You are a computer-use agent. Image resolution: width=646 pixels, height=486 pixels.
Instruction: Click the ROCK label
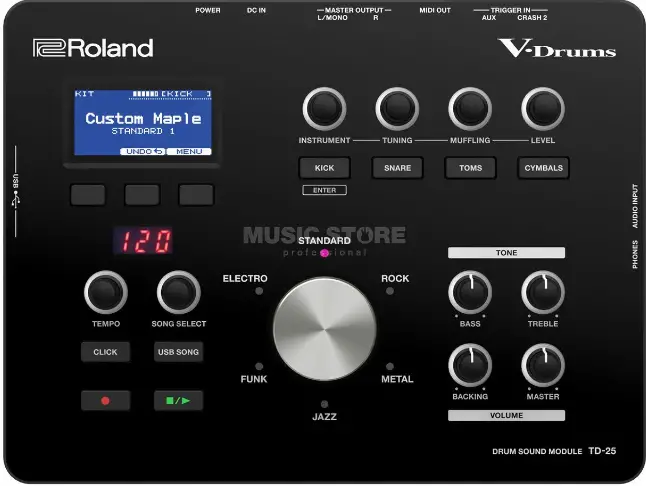coord(395,278)
